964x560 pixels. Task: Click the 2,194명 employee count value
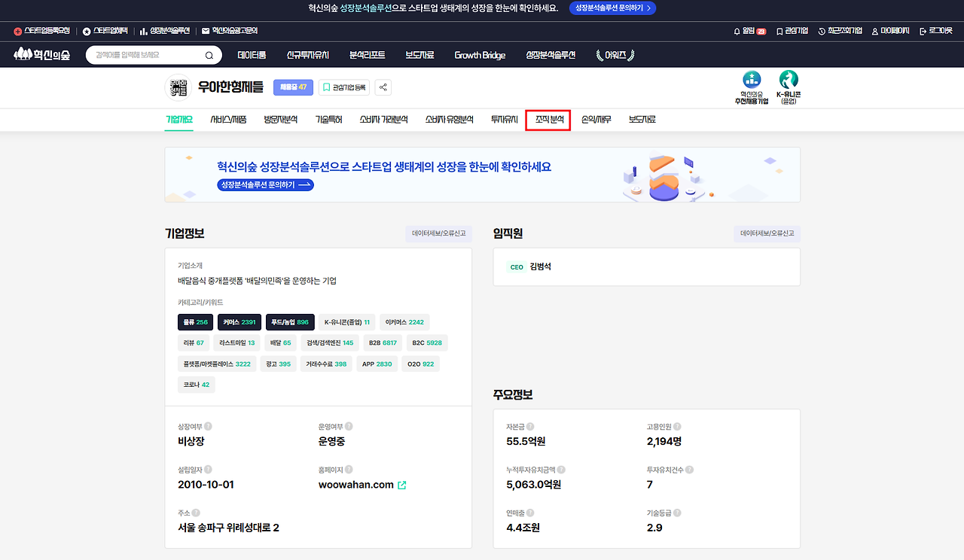tap(664, 442)
